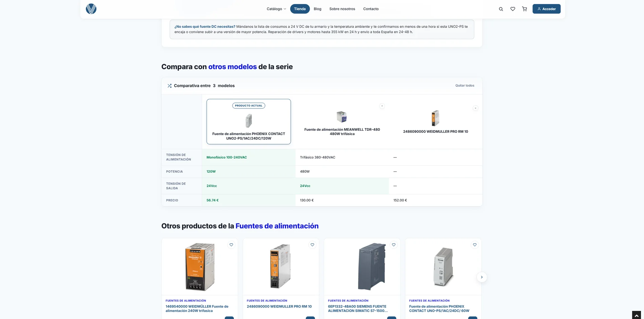This screenshot has width=644, height=319.
Task: Expand the Catálogo dropdown menu
Action: [x=276, y=9]
